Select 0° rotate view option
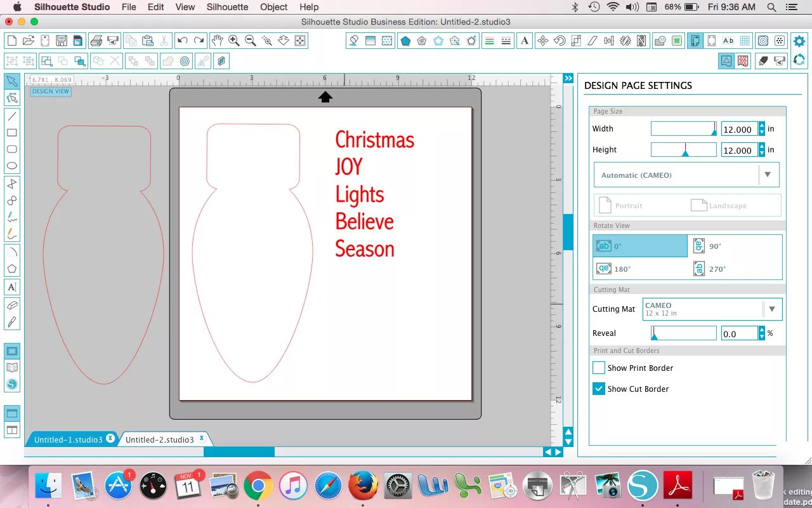Screen dimensions: 812x508 tap(640, 246)
